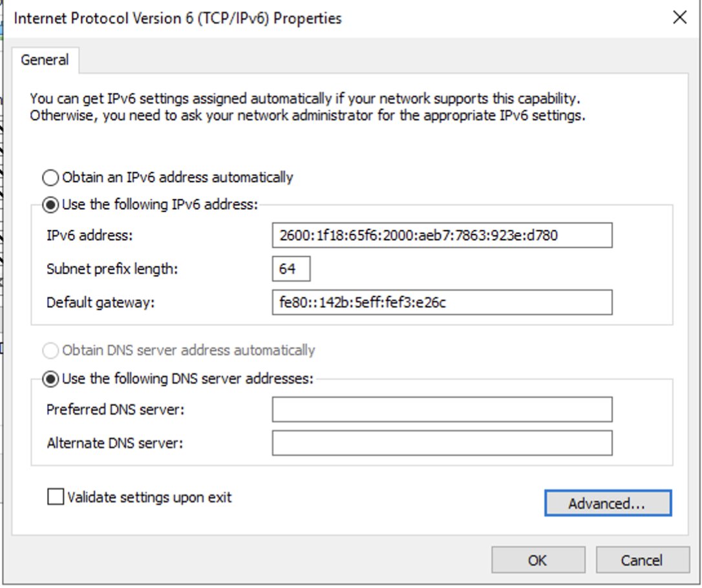Screen dimensions: 702x588
Task: Click the dialog title bar text
Action: pyautogui.click(x=178, y=18)
